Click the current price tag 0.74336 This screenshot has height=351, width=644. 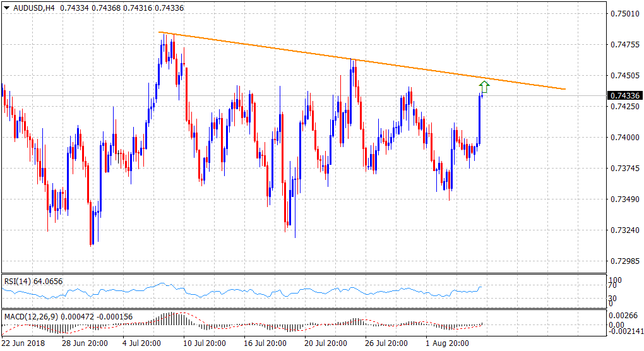(625, 96)
